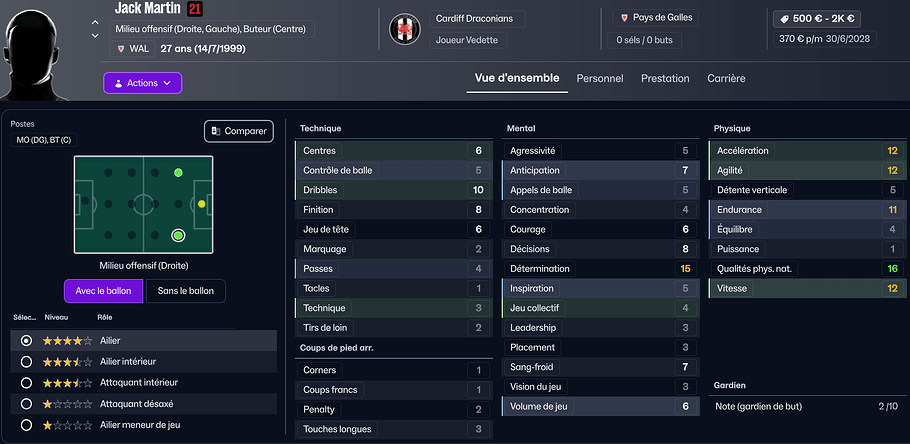Click the Comparer button

[239, 131]
